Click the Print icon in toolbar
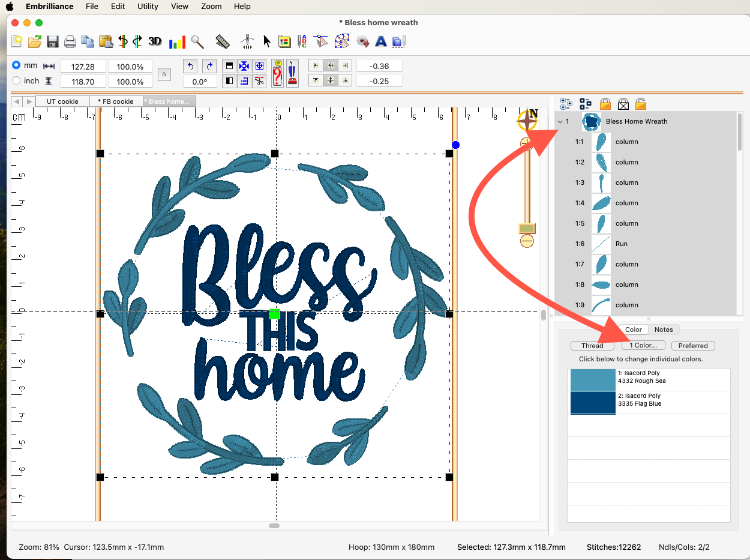750x560 pixels. click(70, 41)
